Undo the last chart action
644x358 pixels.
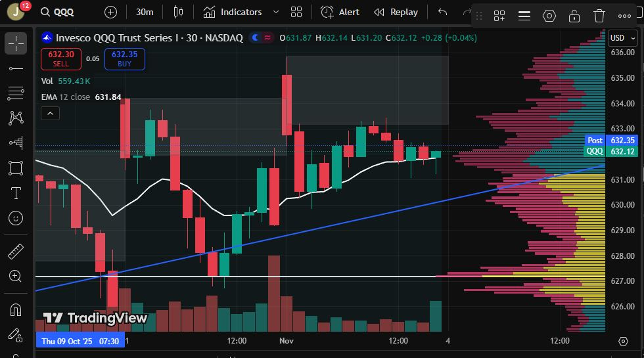pos(442,12)
